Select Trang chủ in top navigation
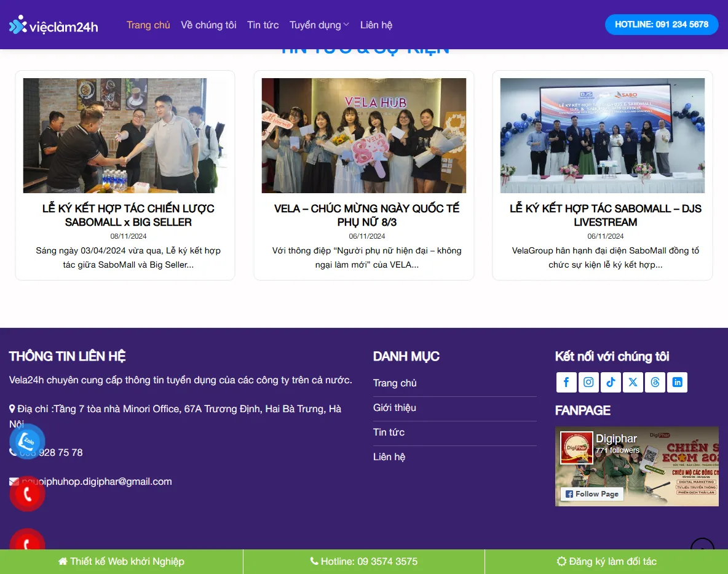Image resolution: width=728 pixels, height=574 pixels. [x=148, y=25]
